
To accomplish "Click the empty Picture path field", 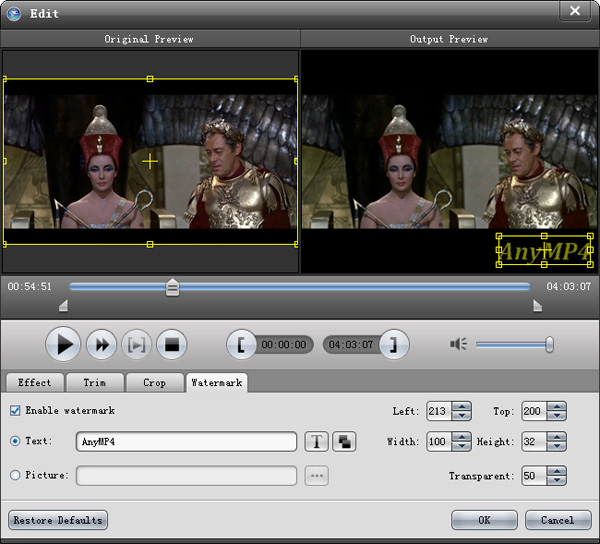I will (186, 476).
